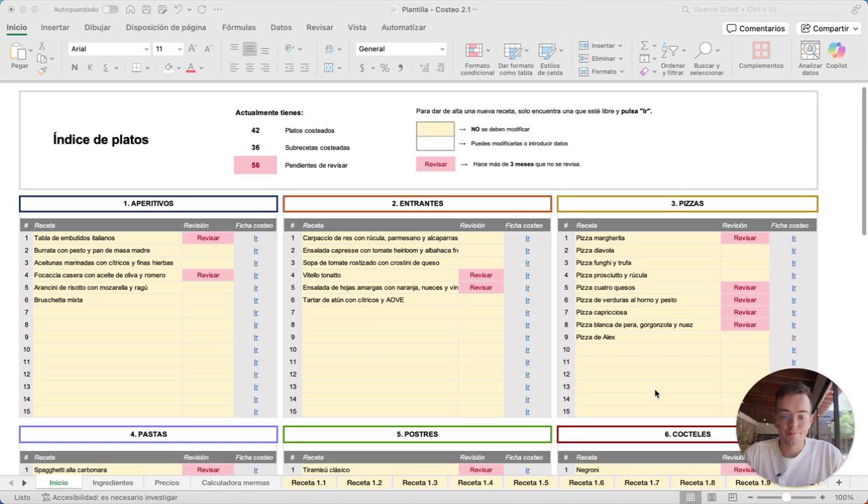Click the Format Painter brush icon
868x504 pixels.
pyautogui.click(x=42, y=70)
